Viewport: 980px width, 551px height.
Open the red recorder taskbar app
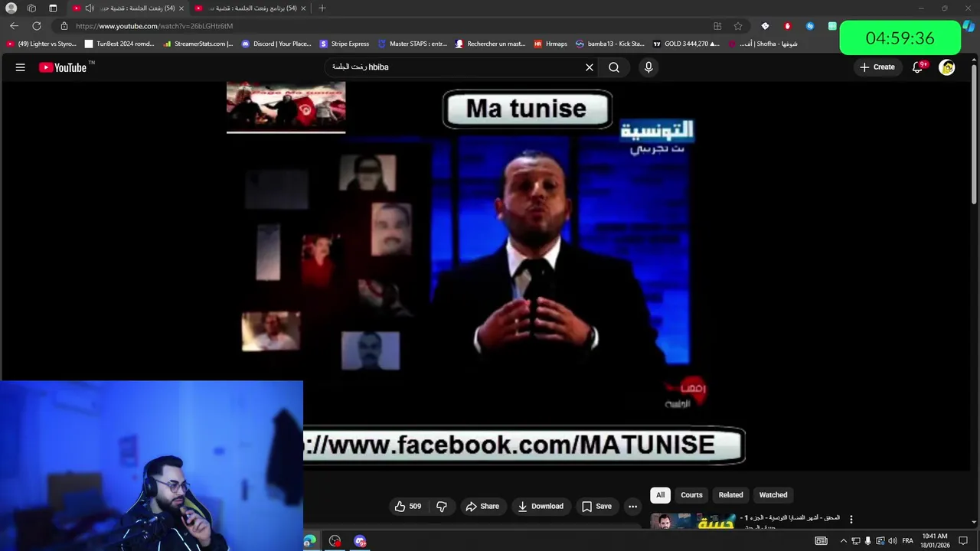[335, 541]
